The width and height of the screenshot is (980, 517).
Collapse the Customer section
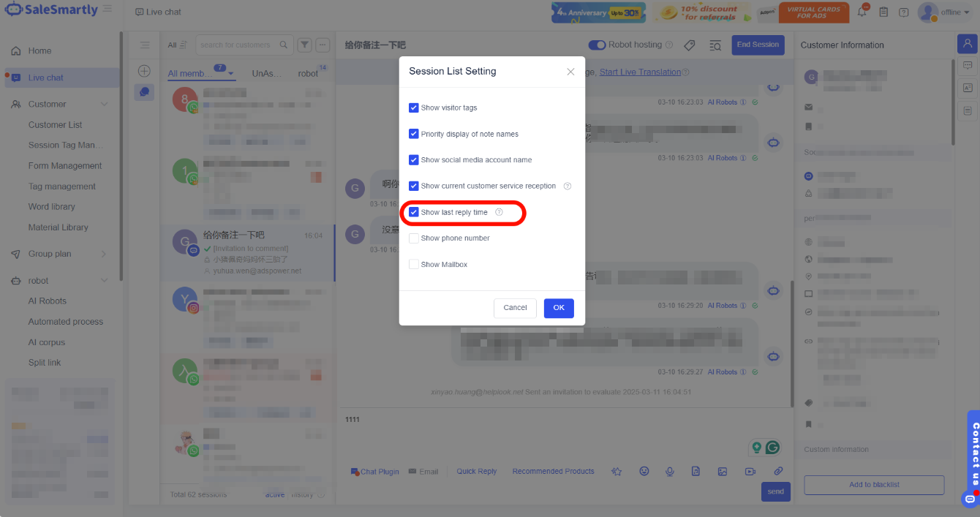104,105
